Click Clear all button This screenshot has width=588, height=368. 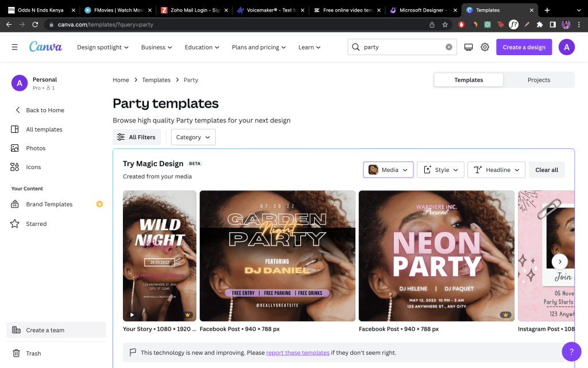coord(547,170)
